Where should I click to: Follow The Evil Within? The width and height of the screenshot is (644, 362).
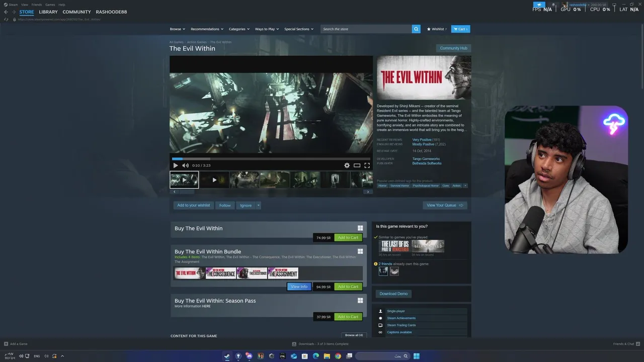pyautogui.click(x=225, y=205)
